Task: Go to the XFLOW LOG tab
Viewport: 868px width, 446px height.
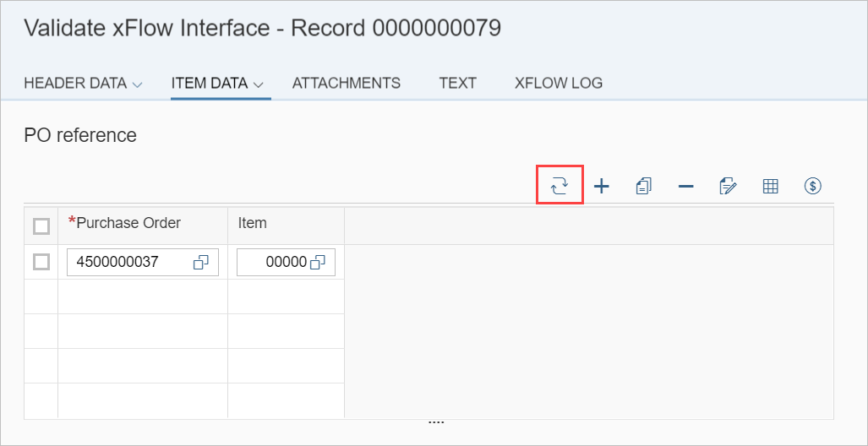Action: 558,83
